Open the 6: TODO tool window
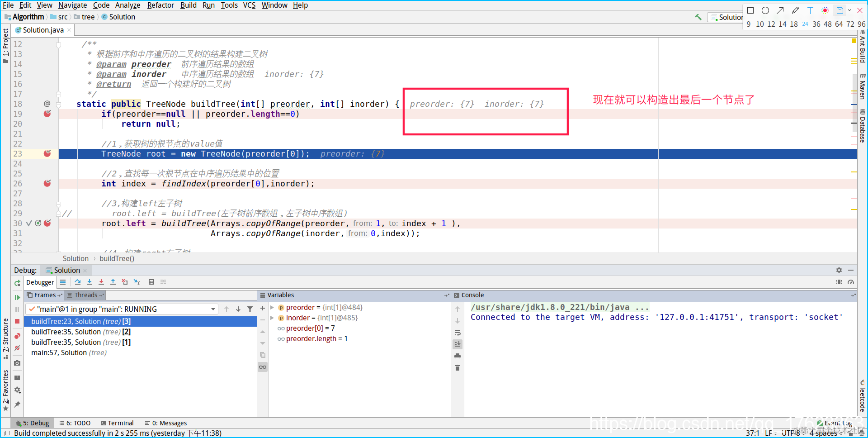Screen dimensions: 868x438 click(x=75, y=423)
